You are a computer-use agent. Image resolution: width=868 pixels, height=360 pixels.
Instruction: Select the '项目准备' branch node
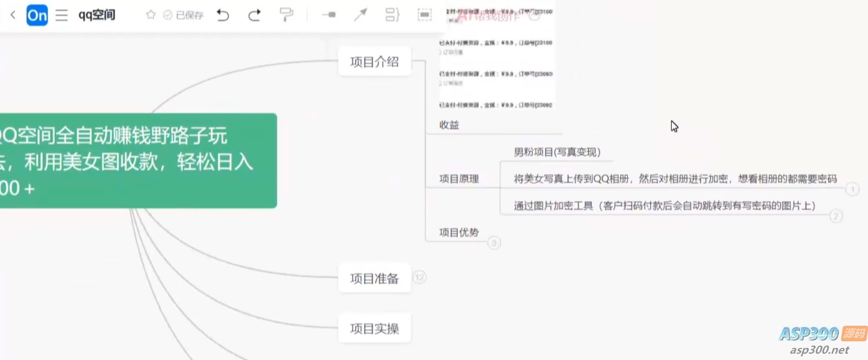click(x=375, y=278)
